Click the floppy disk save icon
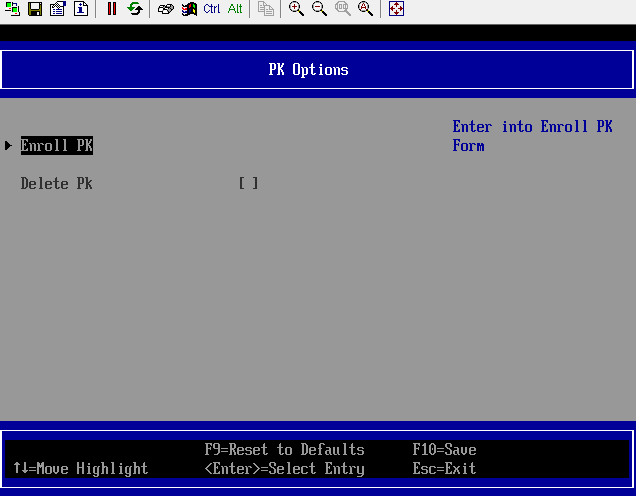The image size is (636, 496). [35, 9]
